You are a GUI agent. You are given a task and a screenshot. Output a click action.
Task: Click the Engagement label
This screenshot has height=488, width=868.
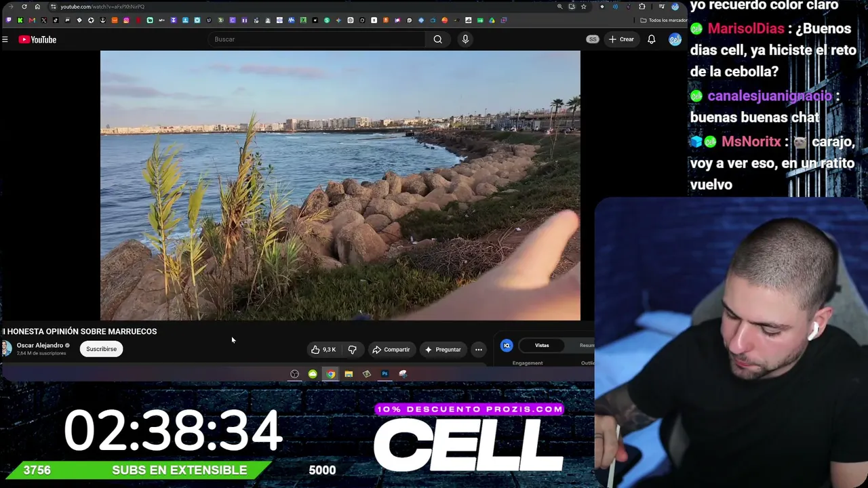[528, 363]
